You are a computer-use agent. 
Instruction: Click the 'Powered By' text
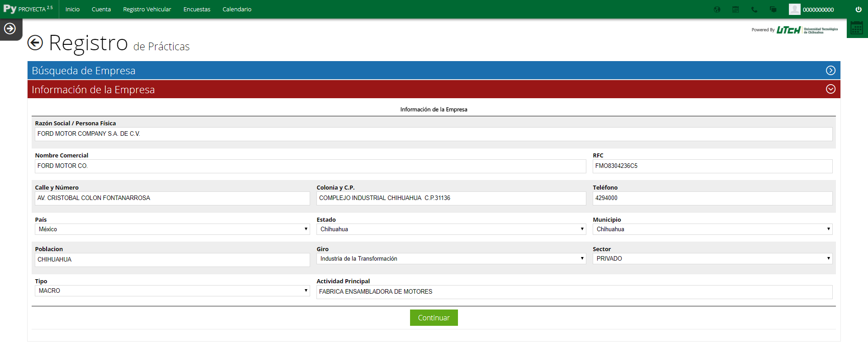coord(763,30)
